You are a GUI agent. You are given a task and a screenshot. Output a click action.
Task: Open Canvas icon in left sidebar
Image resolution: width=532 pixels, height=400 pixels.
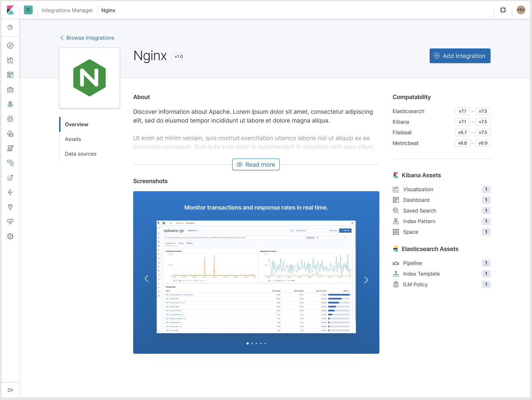click(x=10, y=90)
